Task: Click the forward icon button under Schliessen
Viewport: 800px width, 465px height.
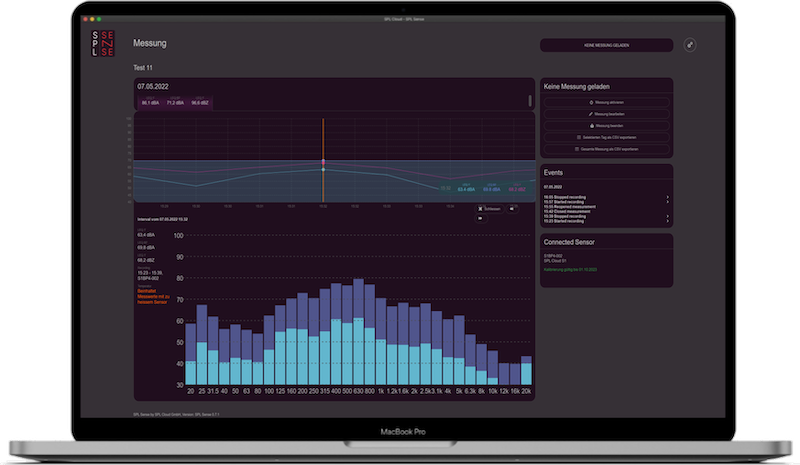Action: coord(482,217)
